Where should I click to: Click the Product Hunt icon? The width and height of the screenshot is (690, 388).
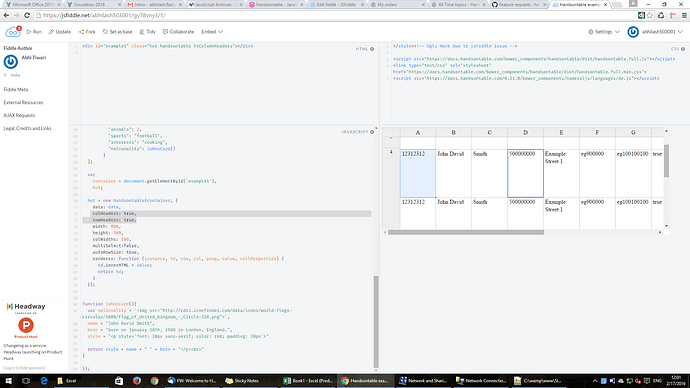click(26, 326)
